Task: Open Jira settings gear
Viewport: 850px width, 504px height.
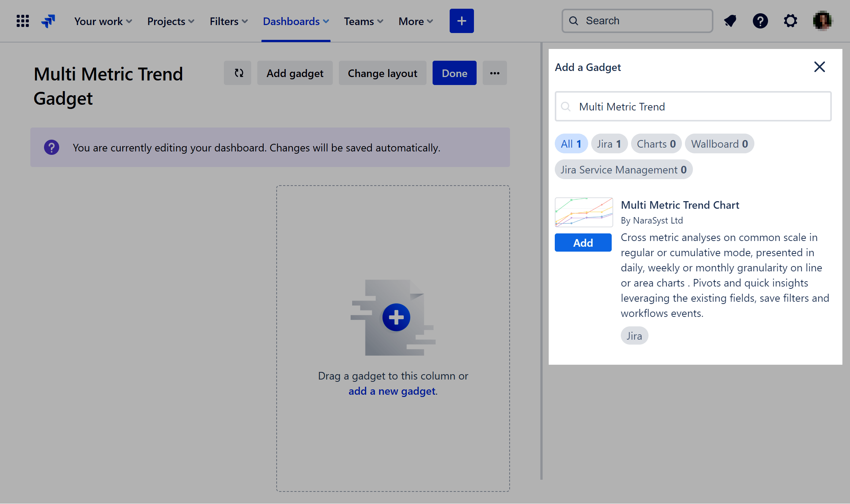Action: (x=790, y=21)
